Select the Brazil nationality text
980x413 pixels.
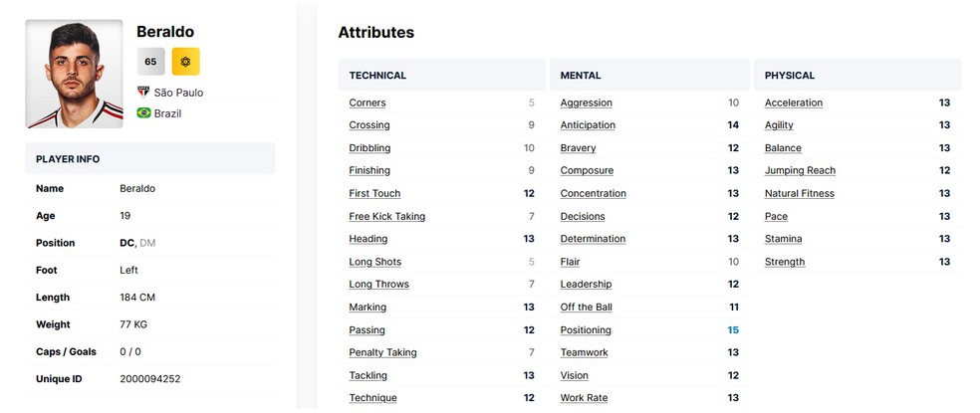click(167, 113)
